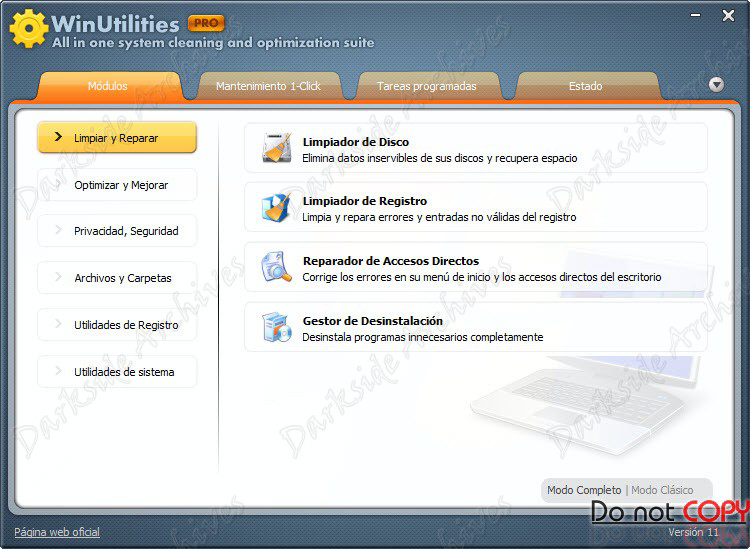Open Utilidades de sistema category
Image resolution: width=750 pixels, height=549 pixels.
(117, 372)
